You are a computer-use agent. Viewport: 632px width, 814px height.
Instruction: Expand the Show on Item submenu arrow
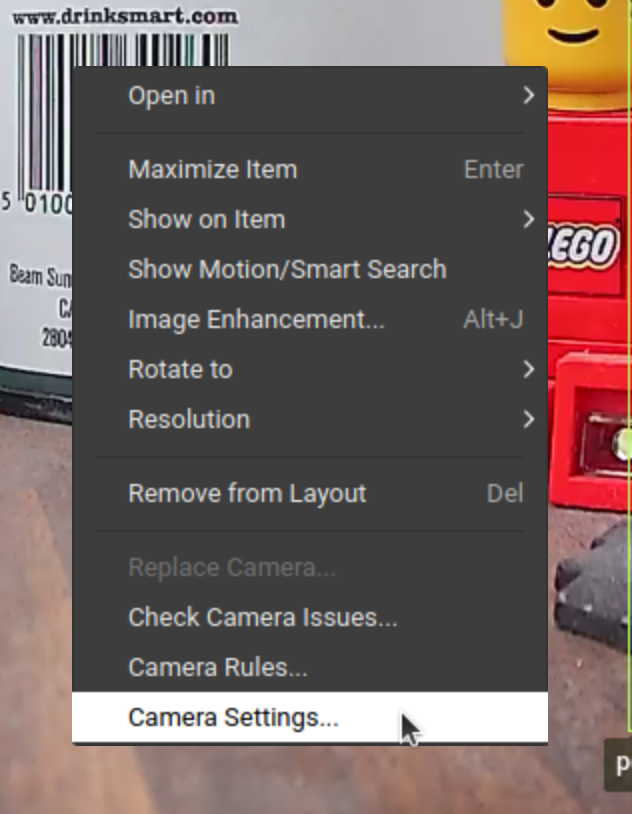528,219
